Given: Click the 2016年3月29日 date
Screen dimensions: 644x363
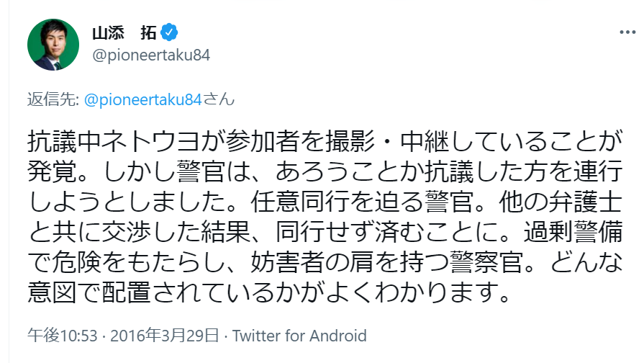Looking at the screenshot, I should pyautogui.click(x=171, y=336).
